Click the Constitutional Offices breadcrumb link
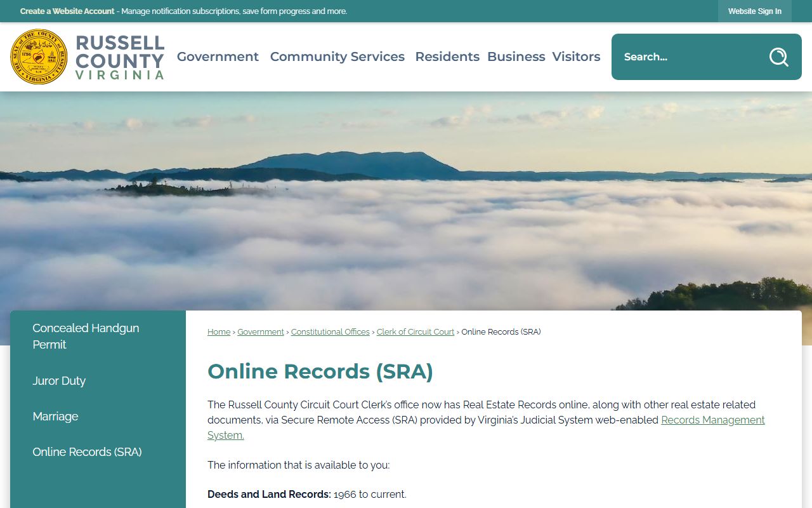The height and width of the screenshot is (508, 812). (330, 332)
